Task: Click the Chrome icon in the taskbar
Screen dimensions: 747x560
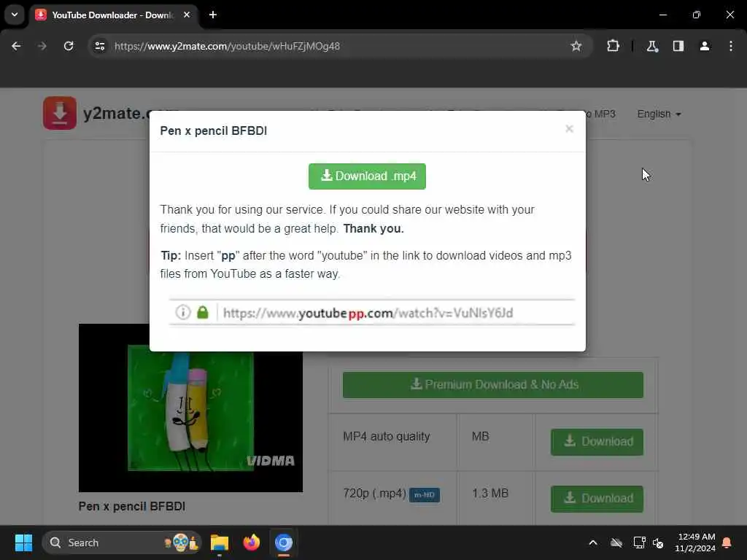Action: point(284,542)
